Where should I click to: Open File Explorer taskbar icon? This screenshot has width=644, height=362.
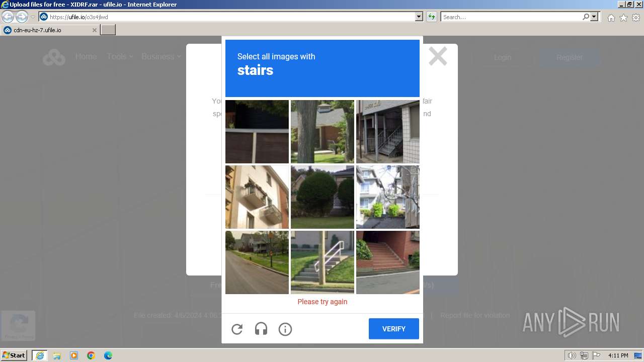click(57, 355)
